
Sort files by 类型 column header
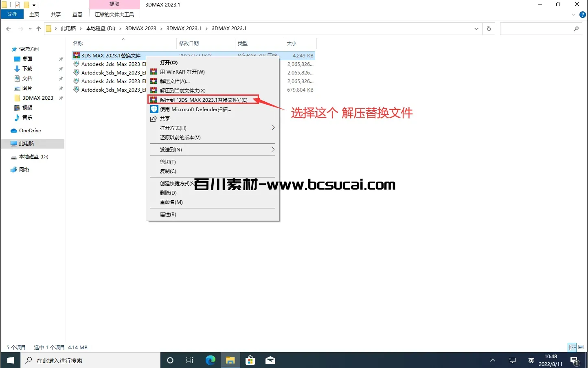pyautogui.click(x=243, y=44)
